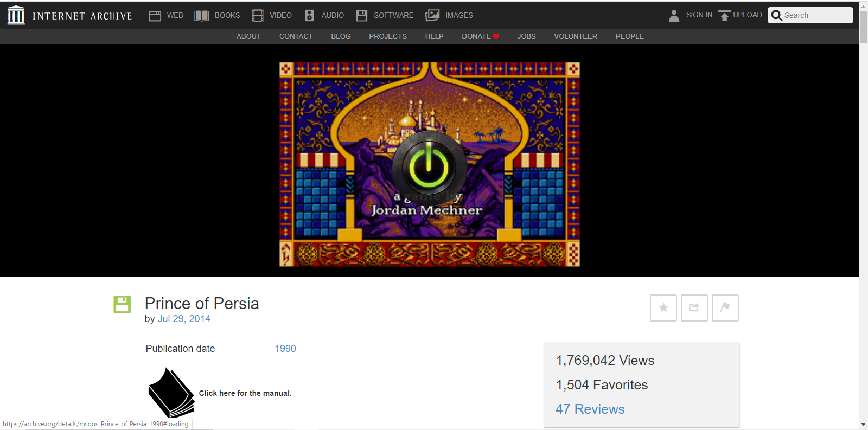Share this item using the share icon
Image resolution: width=868 pixels, height=430 pixels.
click(x=694, y=308)
